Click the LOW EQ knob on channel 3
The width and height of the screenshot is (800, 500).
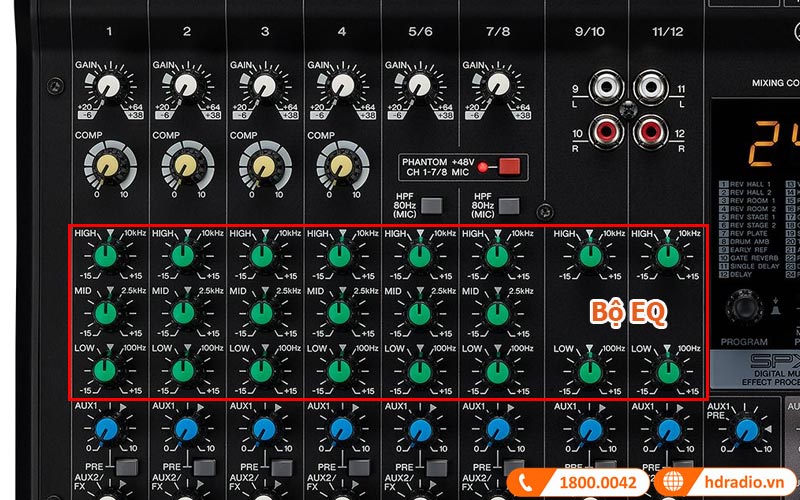click(262, 371)
